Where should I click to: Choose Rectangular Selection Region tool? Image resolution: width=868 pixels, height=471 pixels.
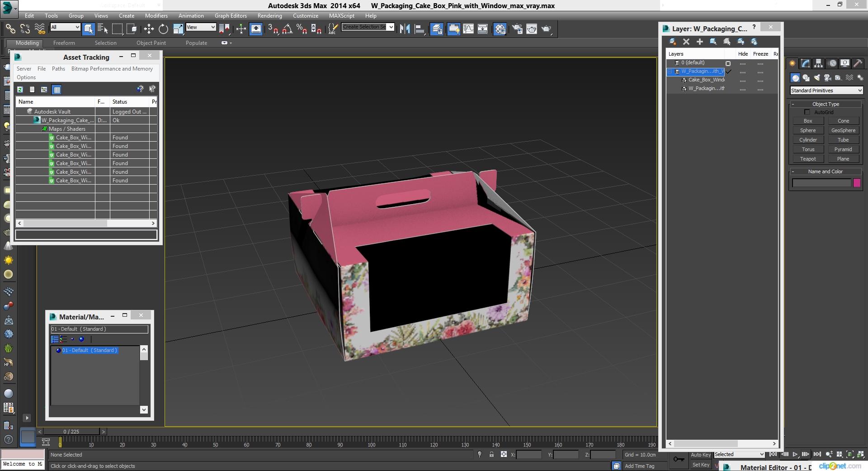point(118,29)
